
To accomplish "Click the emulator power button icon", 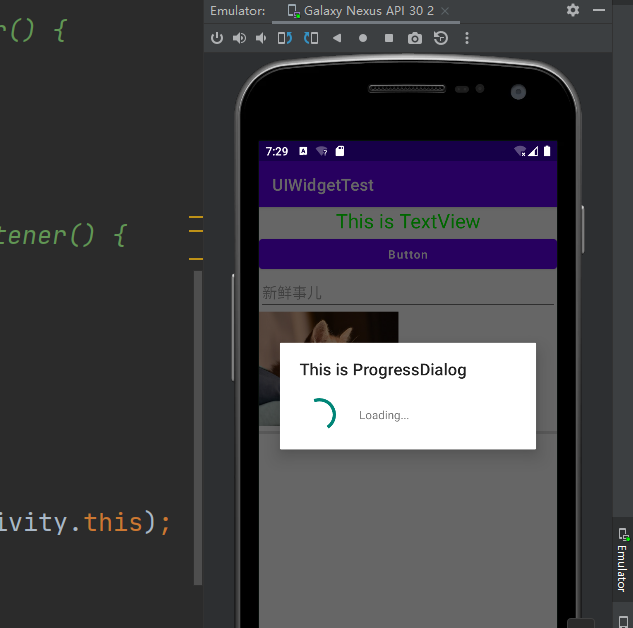I will (x=217, y=38).
